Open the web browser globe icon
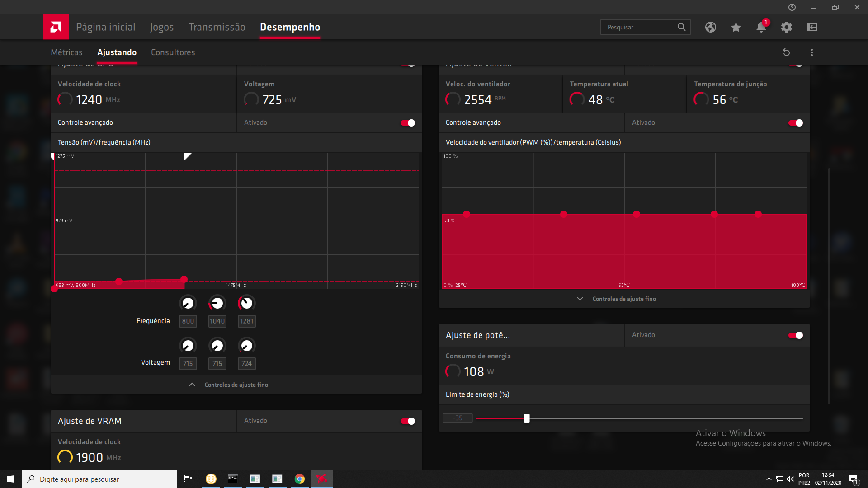Image resolution: width=868 pixels, height=488 pixels. 710,27
